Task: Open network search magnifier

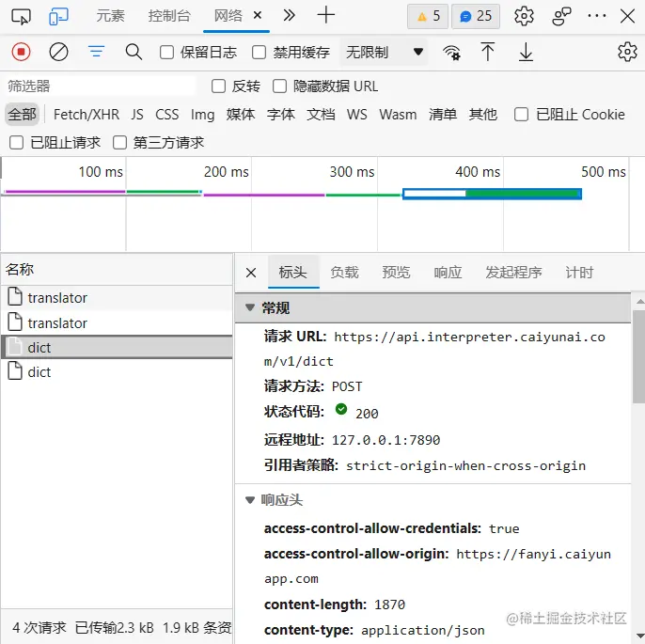Action: [134, 53]
